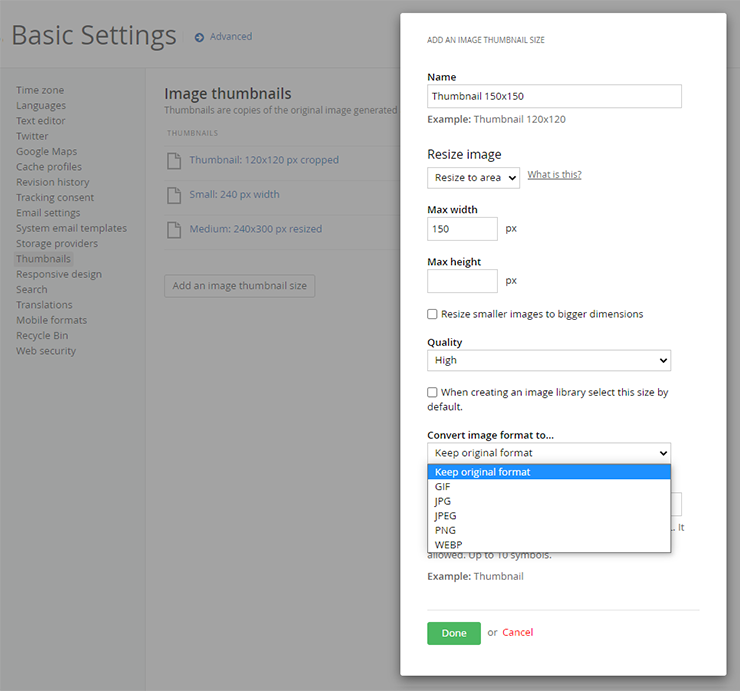
Task: Click the file icon beside Medium 240x300
Action: [174, 229]
